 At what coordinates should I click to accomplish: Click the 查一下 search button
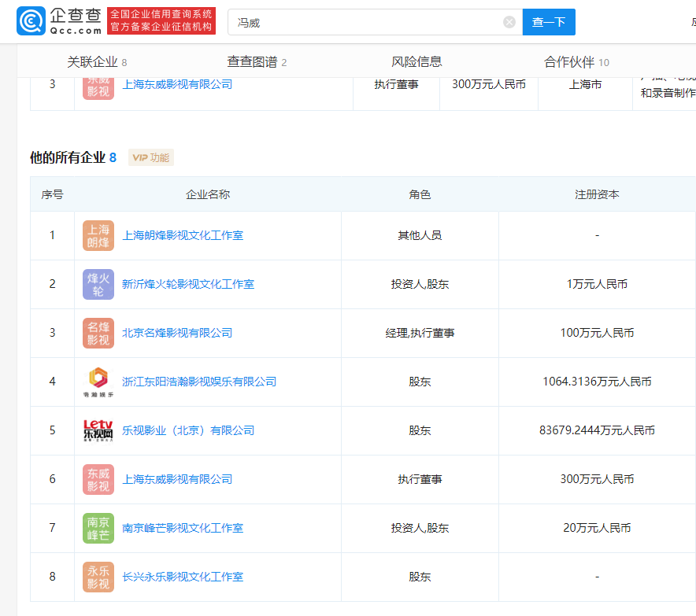point(549,22)
